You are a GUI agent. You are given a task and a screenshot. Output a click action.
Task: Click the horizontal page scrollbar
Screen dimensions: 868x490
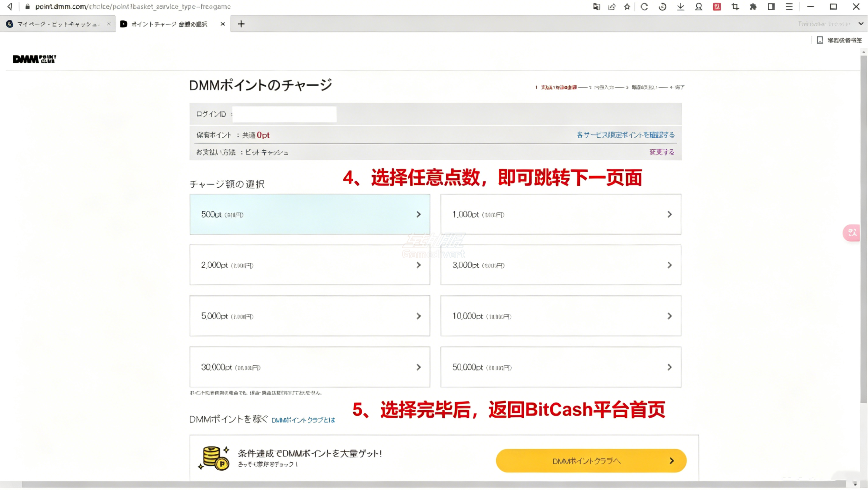[434, 484]
